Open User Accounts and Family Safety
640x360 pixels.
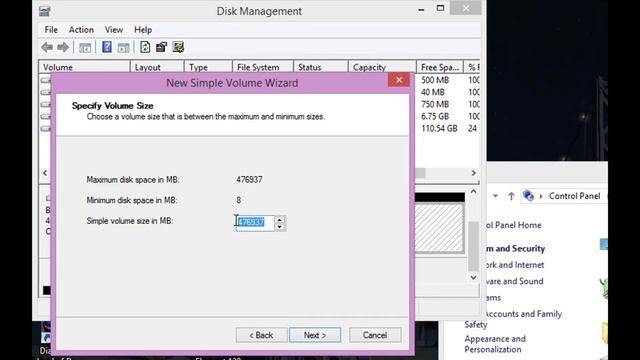tap(513, 319)
